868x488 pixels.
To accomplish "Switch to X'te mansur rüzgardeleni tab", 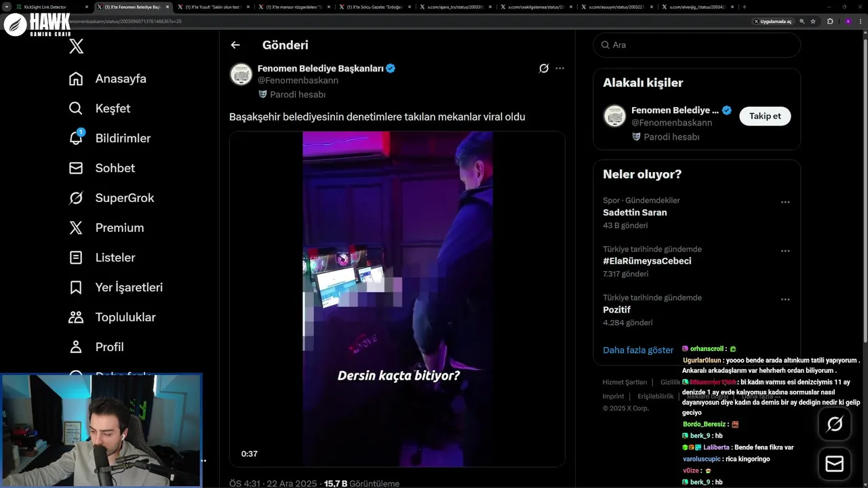I will [294, 7].
